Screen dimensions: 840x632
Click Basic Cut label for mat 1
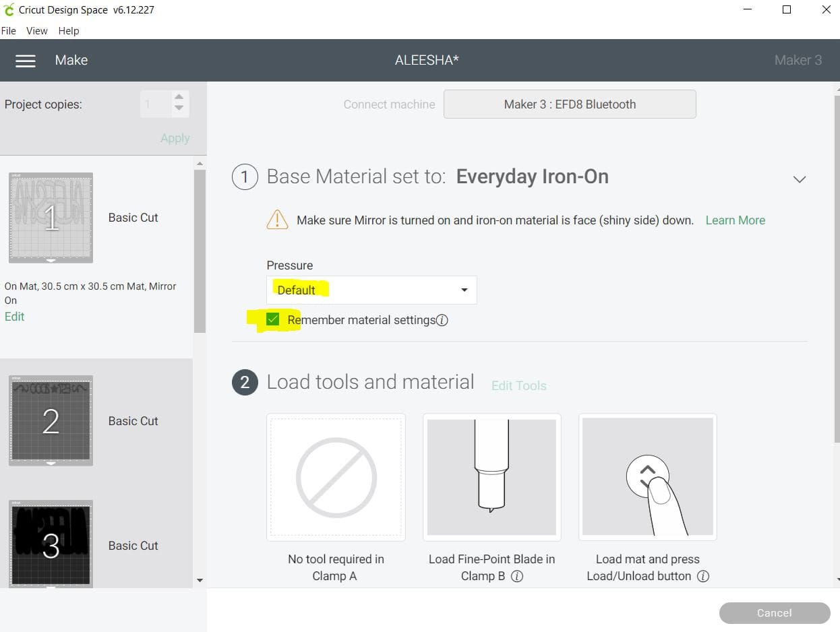point(133,218)
